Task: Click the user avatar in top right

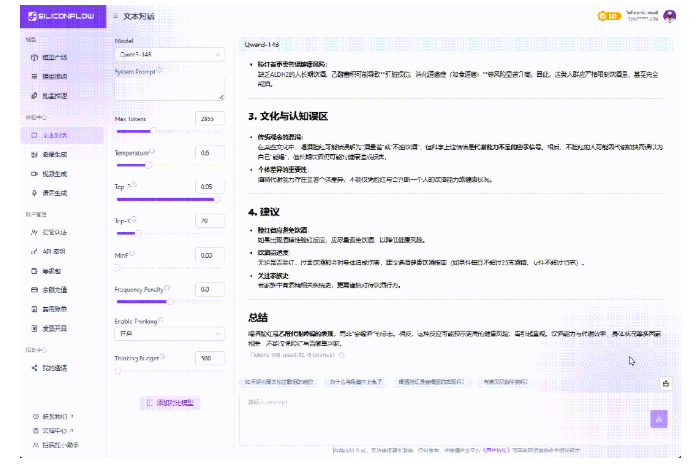Action: point(668,16)
